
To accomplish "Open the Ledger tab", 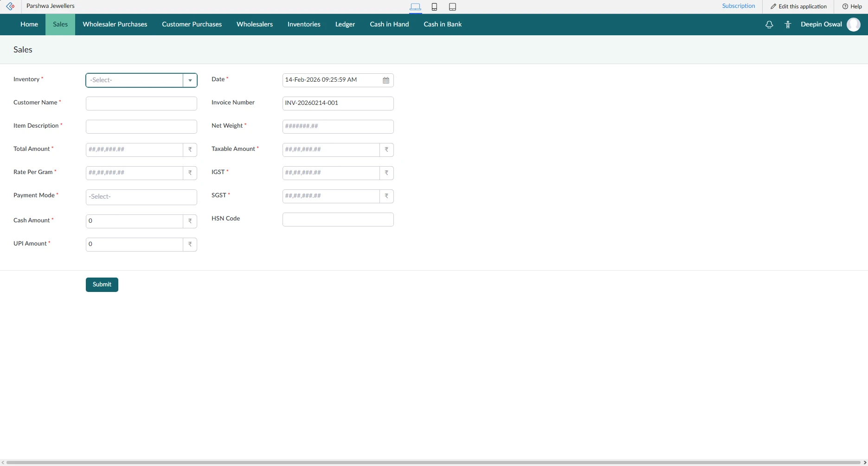I will pos(345,25).
